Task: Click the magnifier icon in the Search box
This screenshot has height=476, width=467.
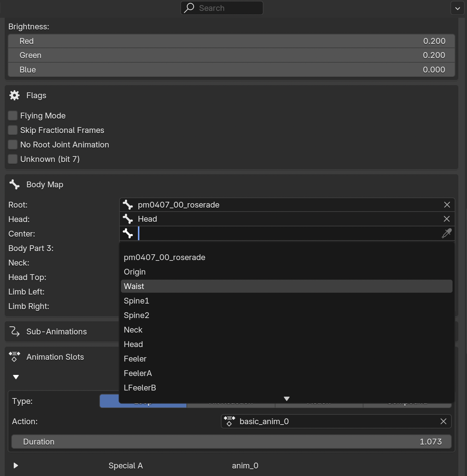Action: (x=189, y=8)
